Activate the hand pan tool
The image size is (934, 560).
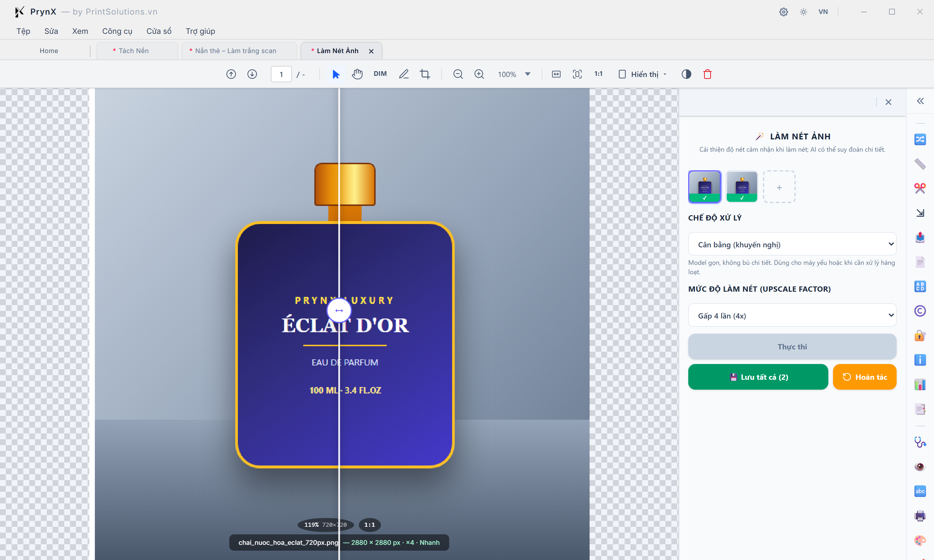pyautogui.click(x=357, y=74)
